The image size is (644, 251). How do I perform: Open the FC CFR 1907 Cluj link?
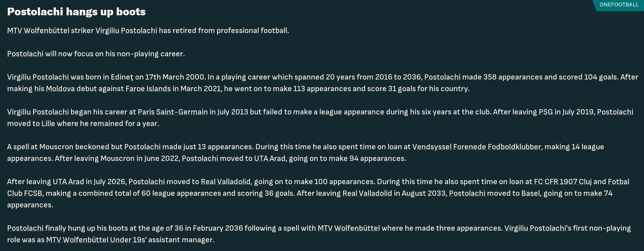point(563,182)
